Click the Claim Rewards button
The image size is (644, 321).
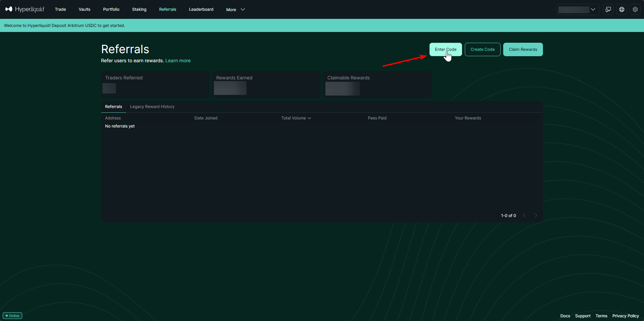point(523,49)
